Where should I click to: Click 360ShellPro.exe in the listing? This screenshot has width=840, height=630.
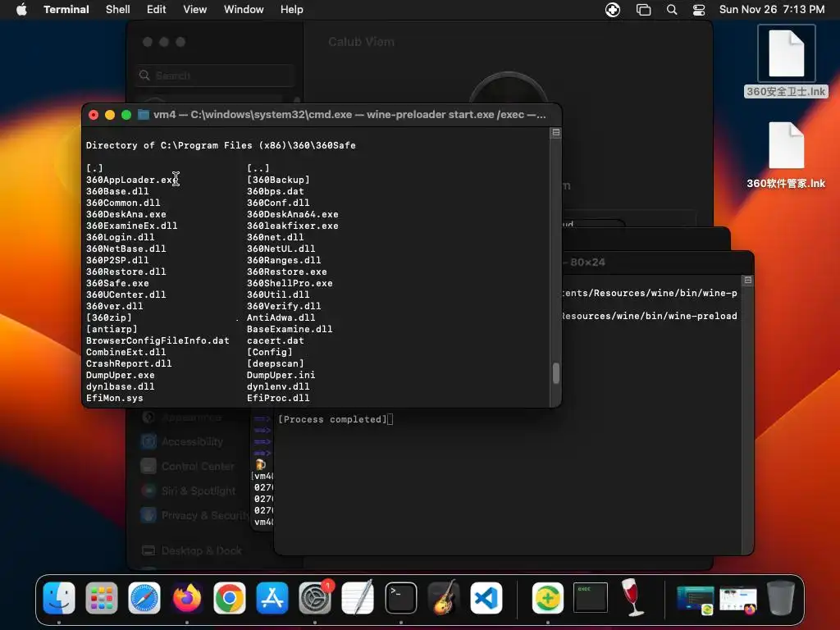pos(290,283)
